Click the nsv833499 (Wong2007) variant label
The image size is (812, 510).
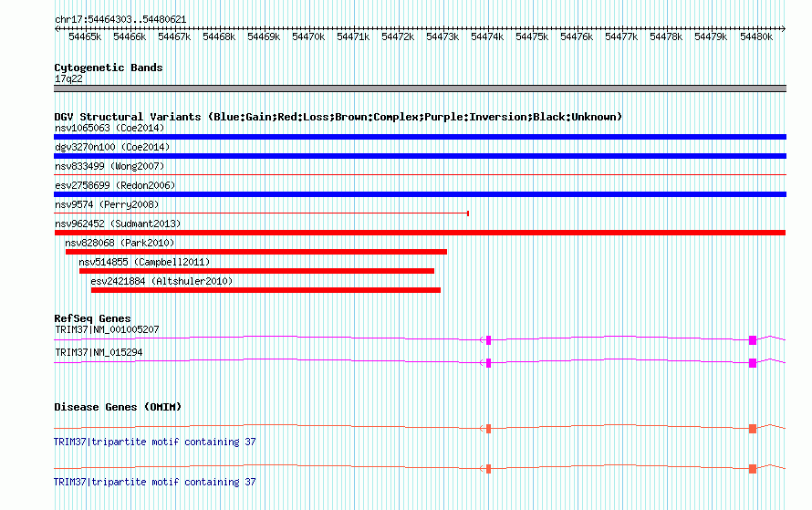click(109, 166)
